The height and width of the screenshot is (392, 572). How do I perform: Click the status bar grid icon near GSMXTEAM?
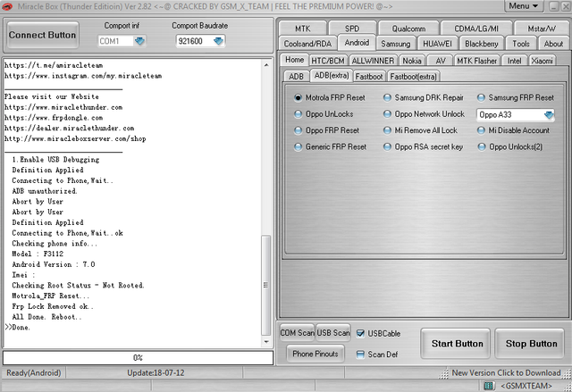[x=489, y=386]
